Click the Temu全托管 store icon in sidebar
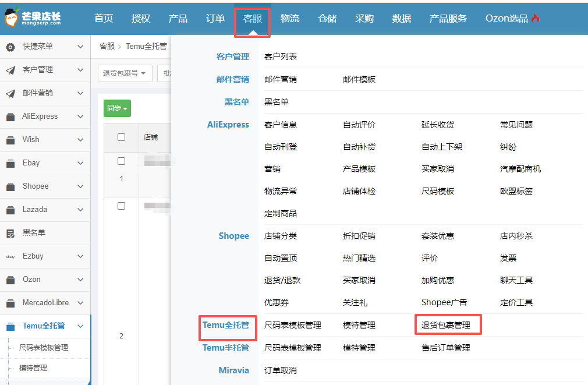 10,326
